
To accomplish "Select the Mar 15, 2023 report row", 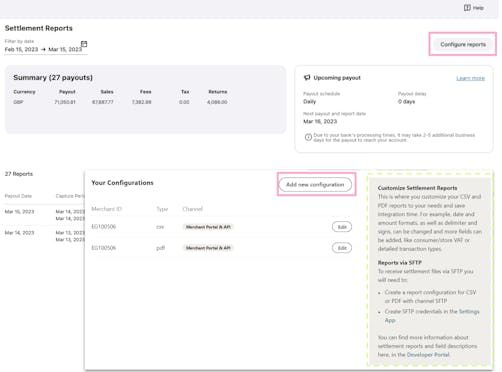I will point(44,215).
